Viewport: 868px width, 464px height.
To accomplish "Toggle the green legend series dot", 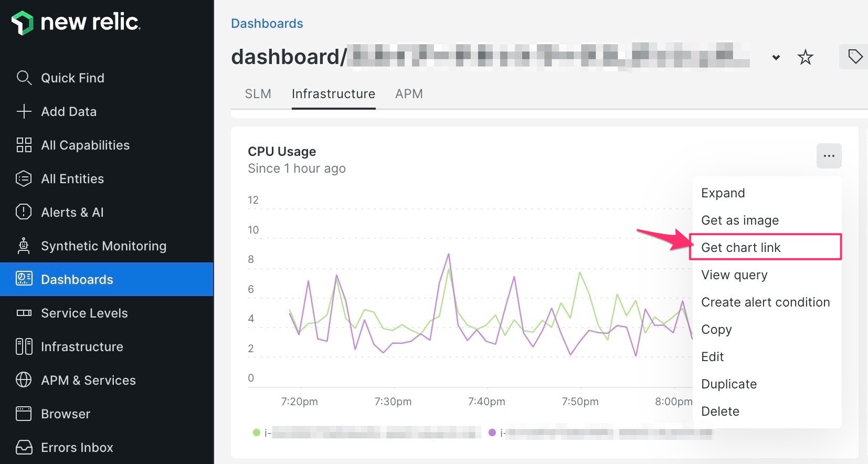I will [257, 433].
